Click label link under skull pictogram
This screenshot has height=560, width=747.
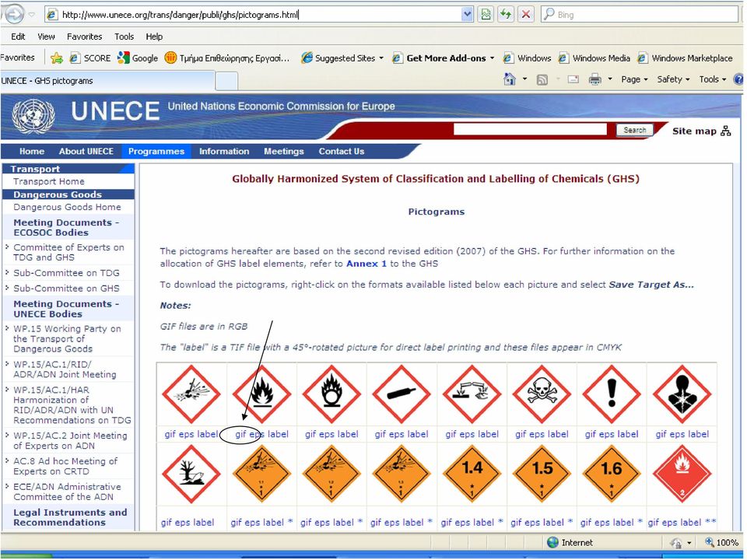557,434
